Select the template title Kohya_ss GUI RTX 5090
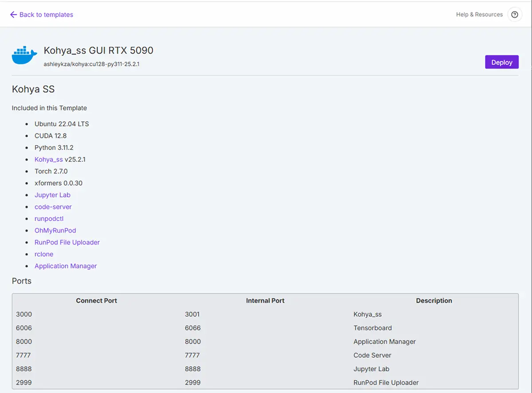The height and width of the screenshot is (393, 532). pyautogui.click(x=98, y=51)
